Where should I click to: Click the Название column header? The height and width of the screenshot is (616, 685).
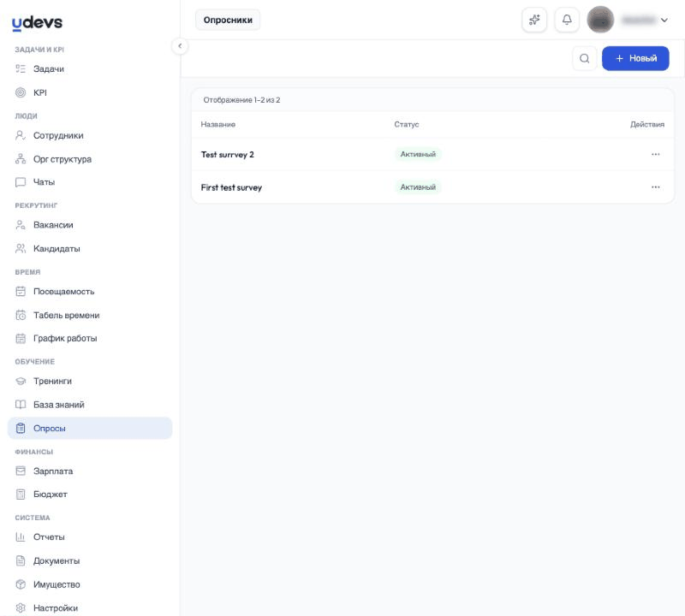(218, 124)
